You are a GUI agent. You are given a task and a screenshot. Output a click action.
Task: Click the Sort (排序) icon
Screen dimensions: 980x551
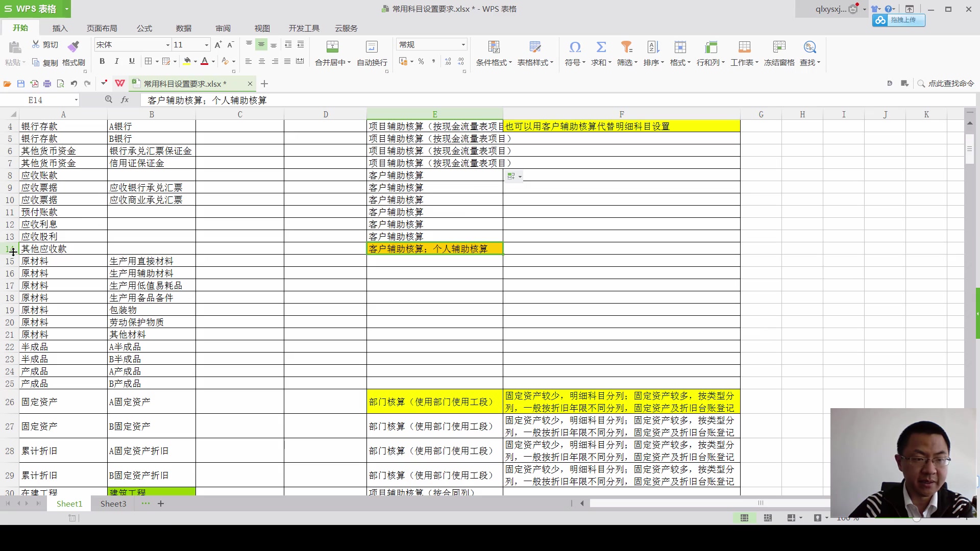[x=653, y=47]
